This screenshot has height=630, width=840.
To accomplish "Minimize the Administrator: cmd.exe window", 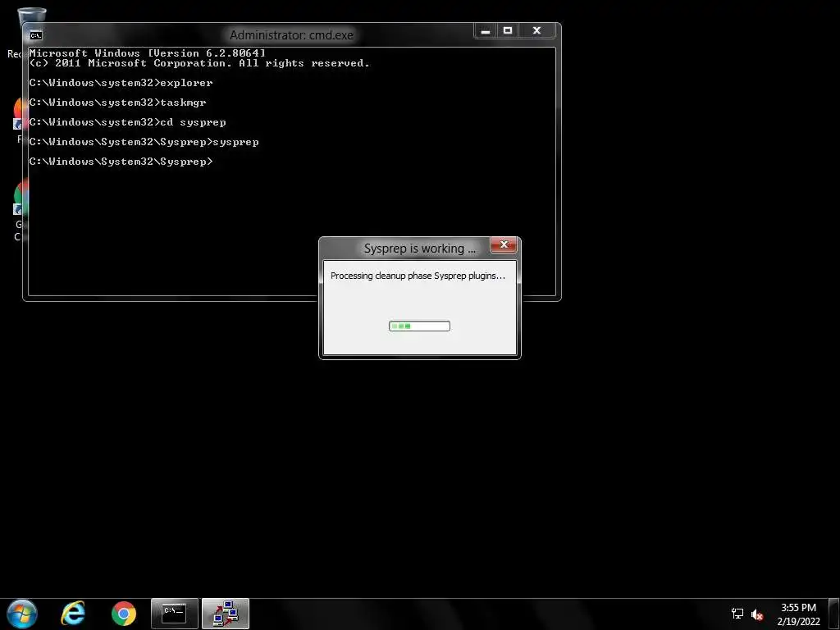I will click(x=486, y=30).
